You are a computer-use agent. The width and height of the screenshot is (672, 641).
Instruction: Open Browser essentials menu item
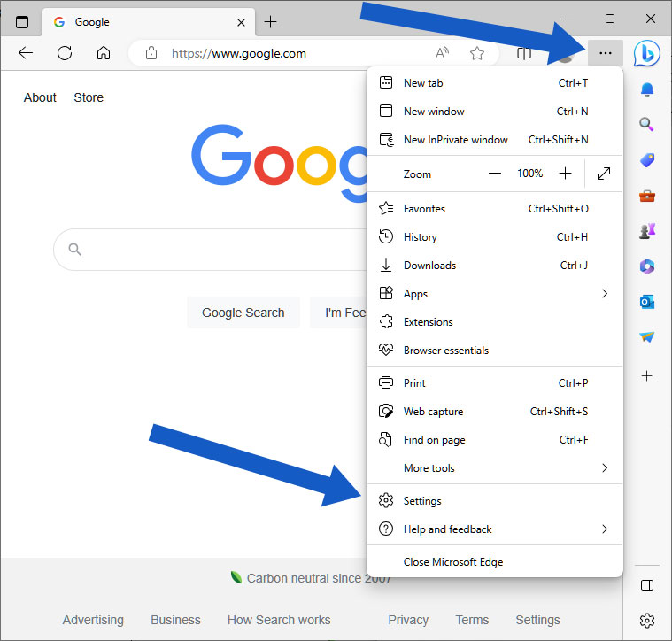(495, 350)
